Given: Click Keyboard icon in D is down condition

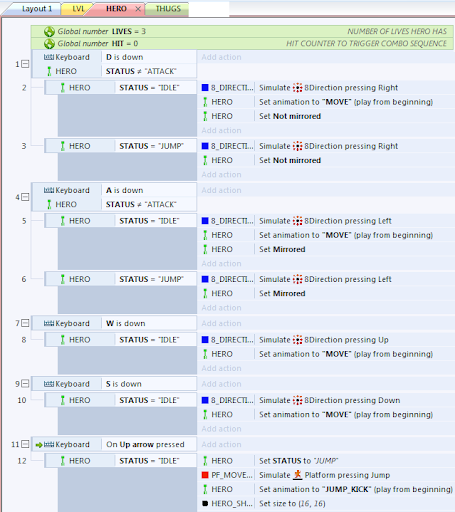Looking at the screenshot, I should pos(49,57).
